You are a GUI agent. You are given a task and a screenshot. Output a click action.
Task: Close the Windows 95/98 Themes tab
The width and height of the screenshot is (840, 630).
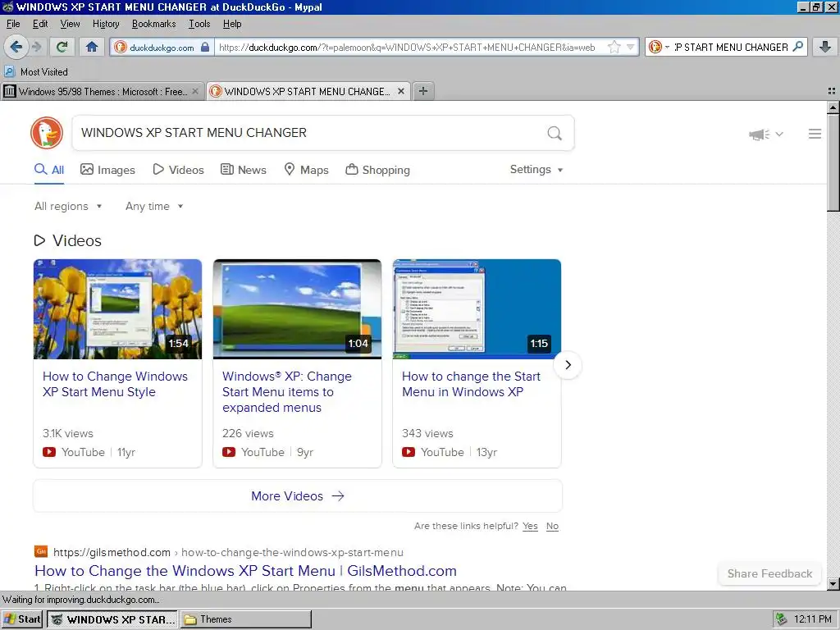[x=195, y=92]
